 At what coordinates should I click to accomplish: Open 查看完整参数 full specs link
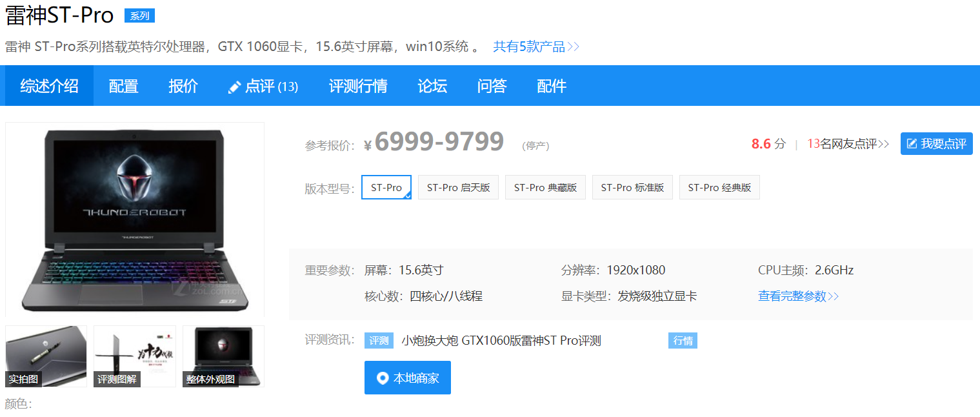[798, 296]
